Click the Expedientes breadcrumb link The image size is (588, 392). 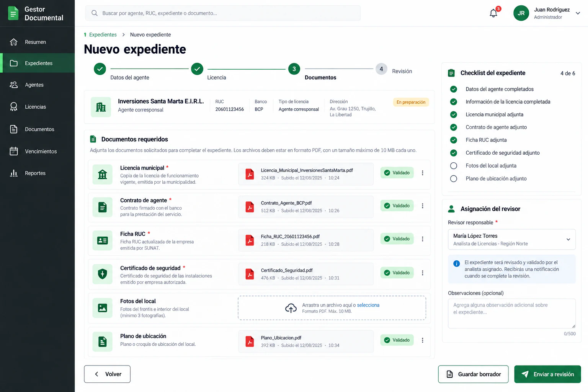pyautogui.click(x=103, y=34)
